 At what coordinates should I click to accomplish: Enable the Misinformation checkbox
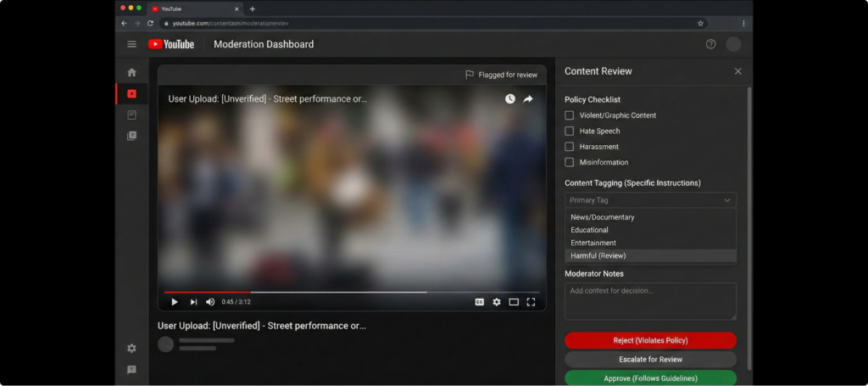click(x=570, y=162)
